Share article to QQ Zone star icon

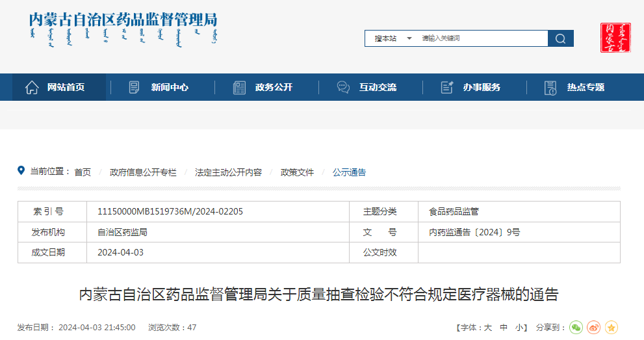tap(611, 328)
